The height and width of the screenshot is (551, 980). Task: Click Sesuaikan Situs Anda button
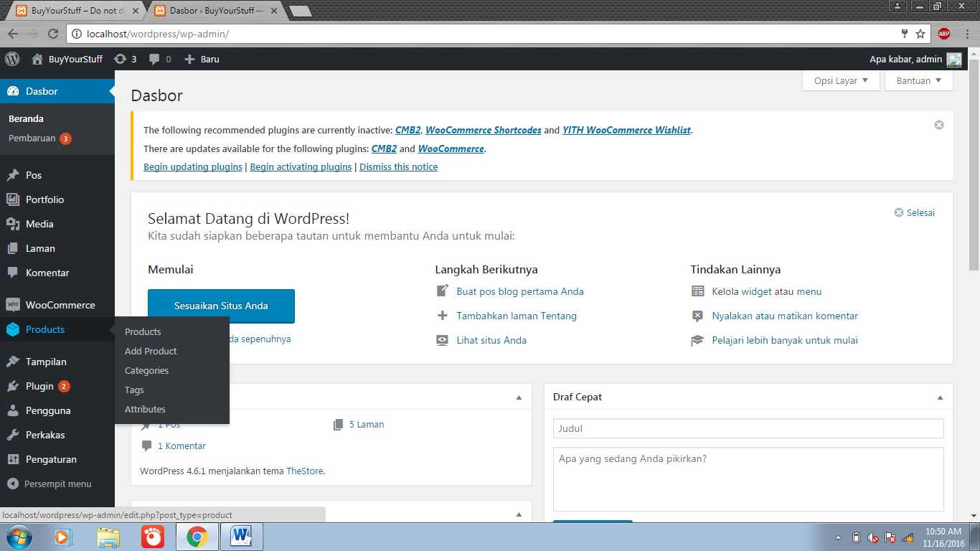coord(221,306)
